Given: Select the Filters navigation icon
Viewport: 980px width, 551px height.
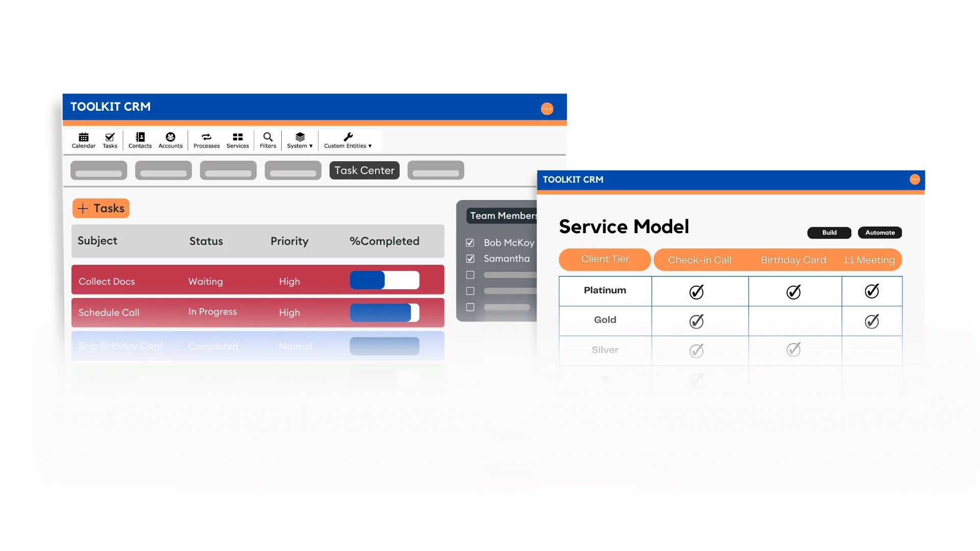Looking at the screenshot, I should pos(268,139).
